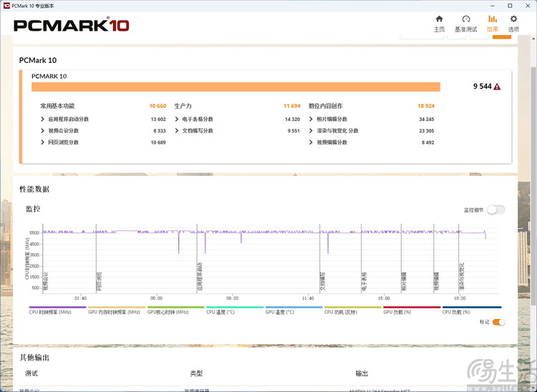
Task: Click the 类型 column header
Action: pos(196,373)
